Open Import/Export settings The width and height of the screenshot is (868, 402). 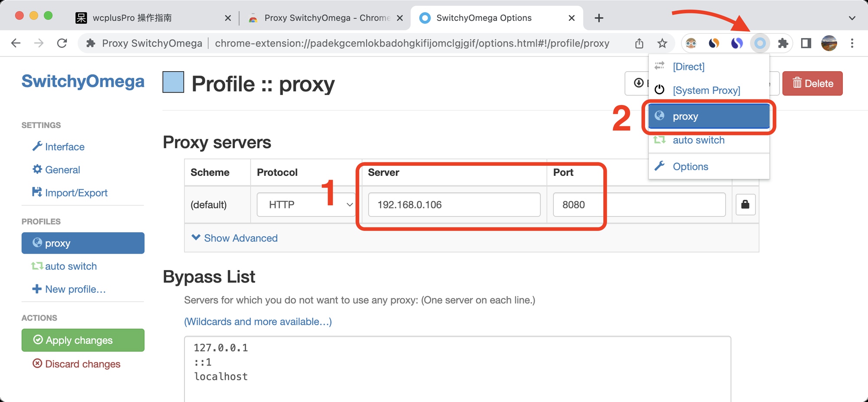tap(69, 193)
